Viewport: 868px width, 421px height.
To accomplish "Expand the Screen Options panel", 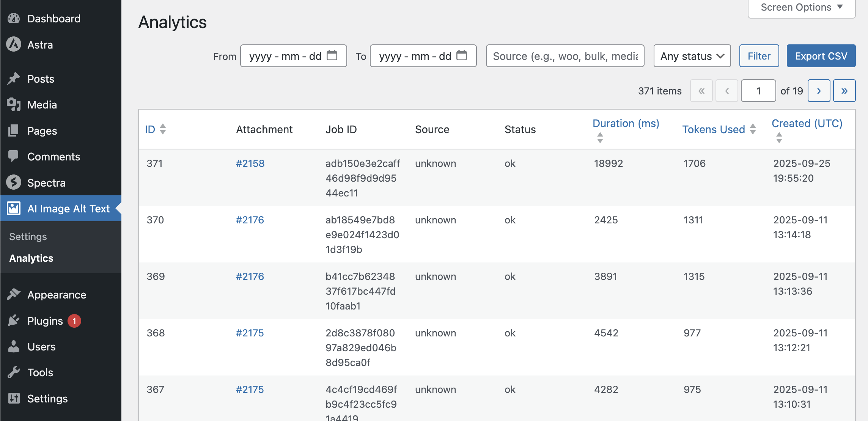I will [801, 8].
